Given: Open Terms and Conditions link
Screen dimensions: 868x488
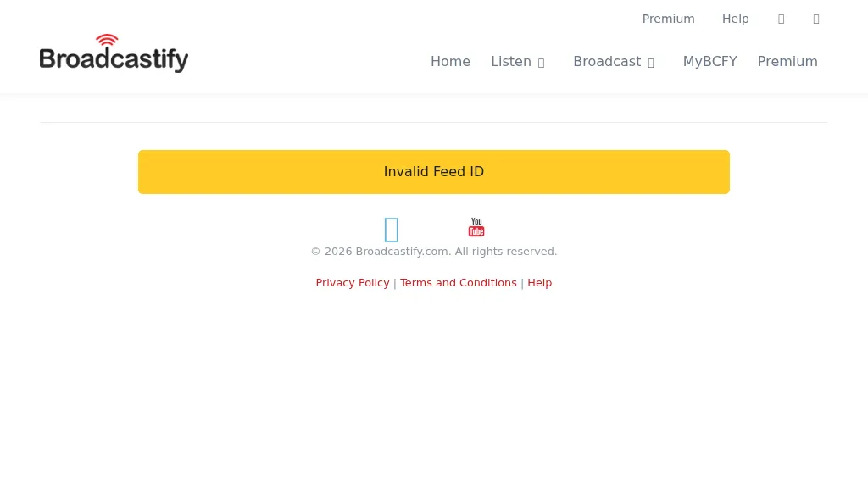Looking at the screenshot, I should click(459, 283).
